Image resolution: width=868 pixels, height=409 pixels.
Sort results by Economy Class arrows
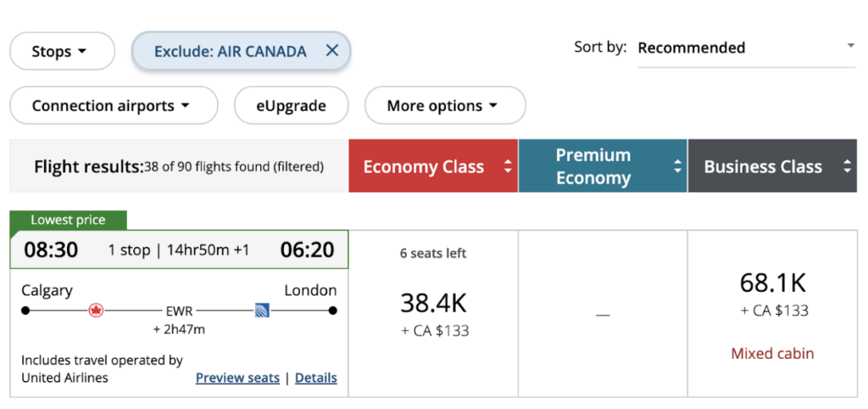click(x=508, y=166)
